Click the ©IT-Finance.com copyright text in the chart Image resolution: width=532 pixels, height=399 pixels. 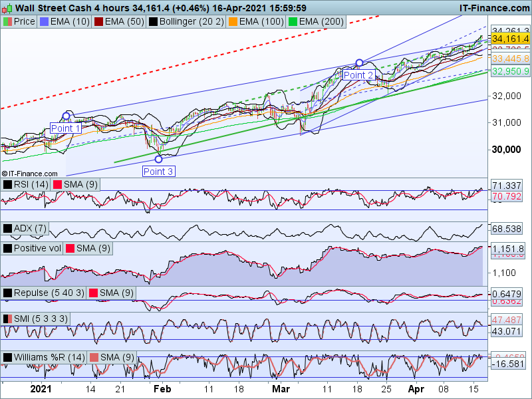pos(30,174)
